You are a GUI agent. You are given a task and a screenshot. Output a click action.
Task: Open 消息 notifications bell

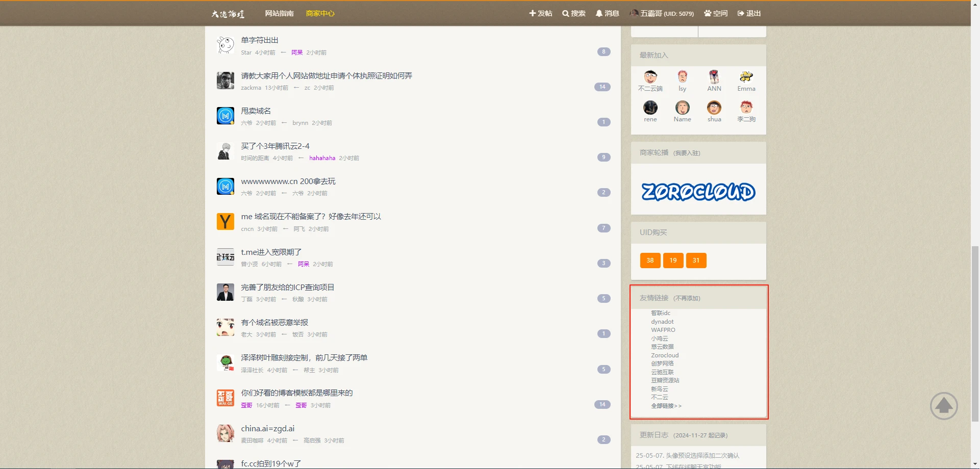[x=599, y=13]
